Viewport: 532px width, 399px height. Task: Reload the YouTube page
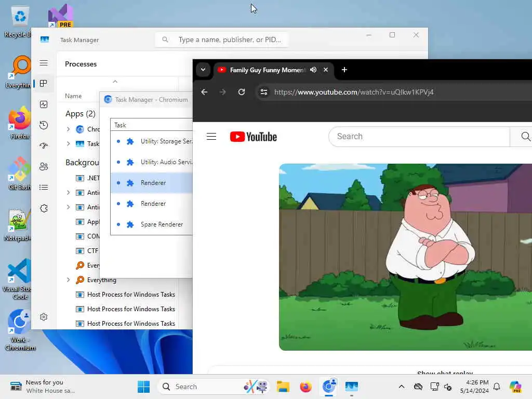[241, 92]
